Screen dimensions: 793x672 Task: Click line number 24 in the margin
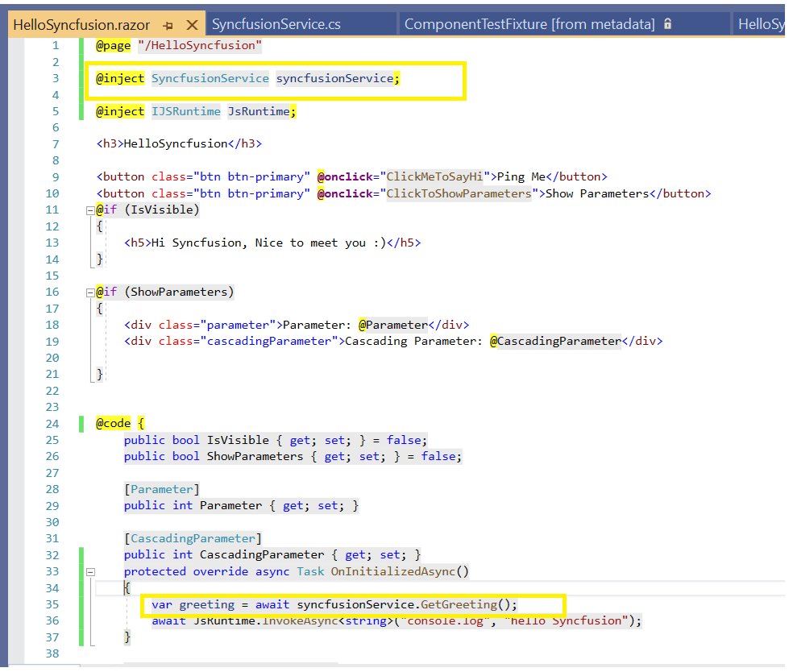pyautogui.click(x=52, y=423)
